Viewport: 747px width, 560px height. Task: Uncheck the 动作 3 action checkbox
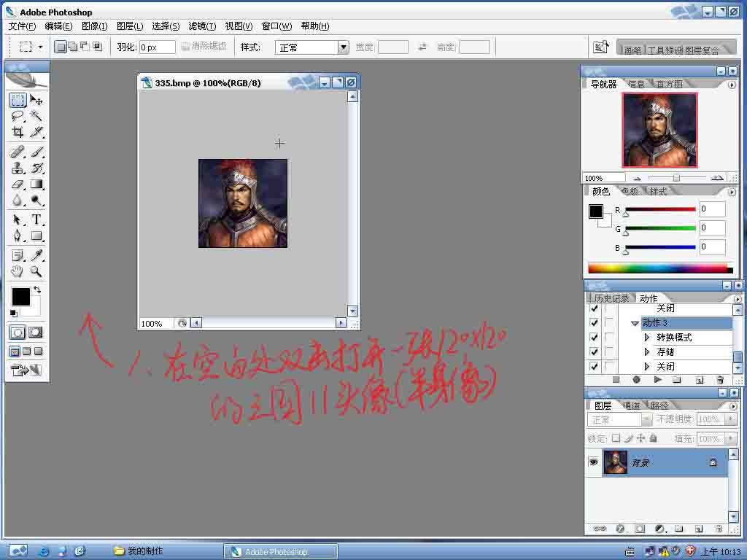point(594,323)
